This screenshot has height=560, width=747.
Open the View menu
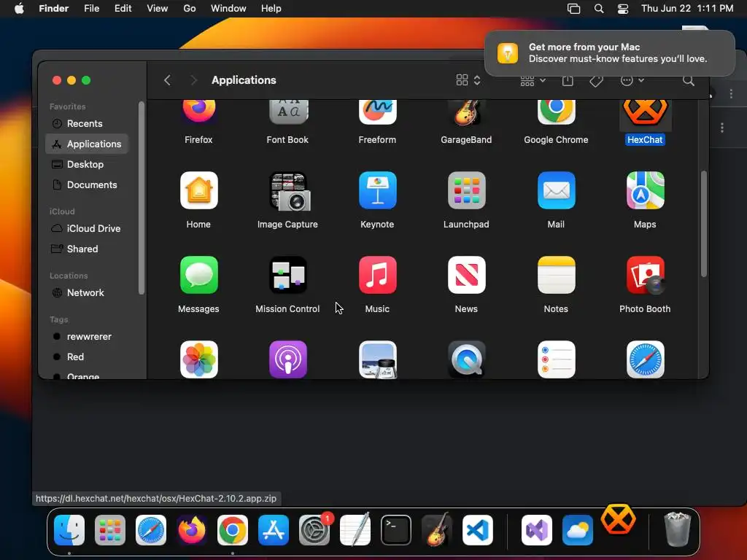(x=158, y=9)
